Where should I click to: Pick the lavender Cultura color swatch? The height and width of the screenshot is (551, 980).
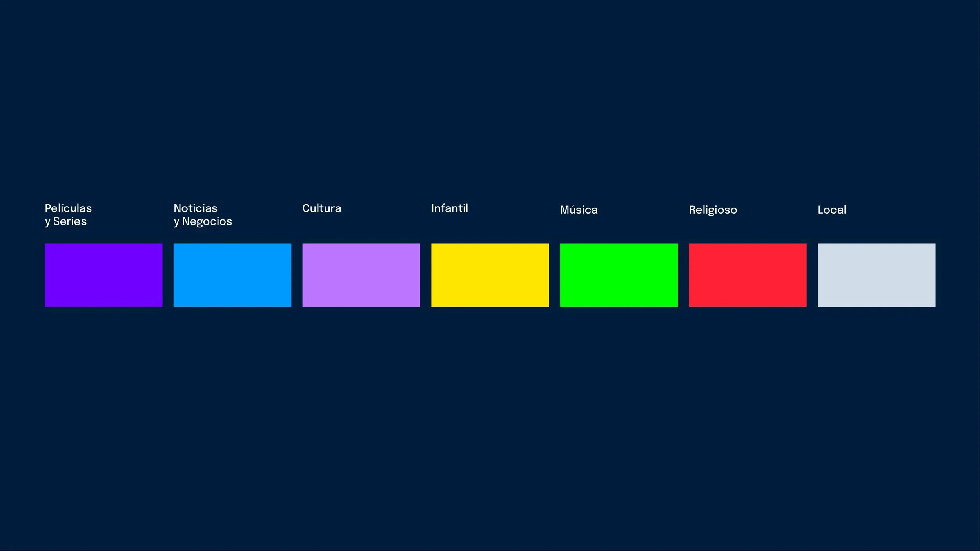tap(361, 275)
